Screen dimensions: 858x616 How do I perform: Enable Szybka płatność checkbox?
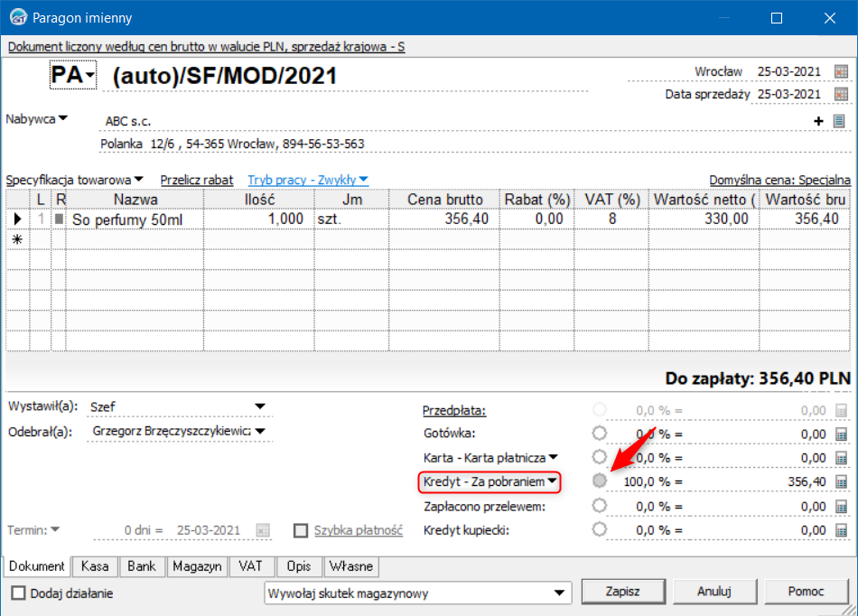pyautogui.click(x=301, y=531)
